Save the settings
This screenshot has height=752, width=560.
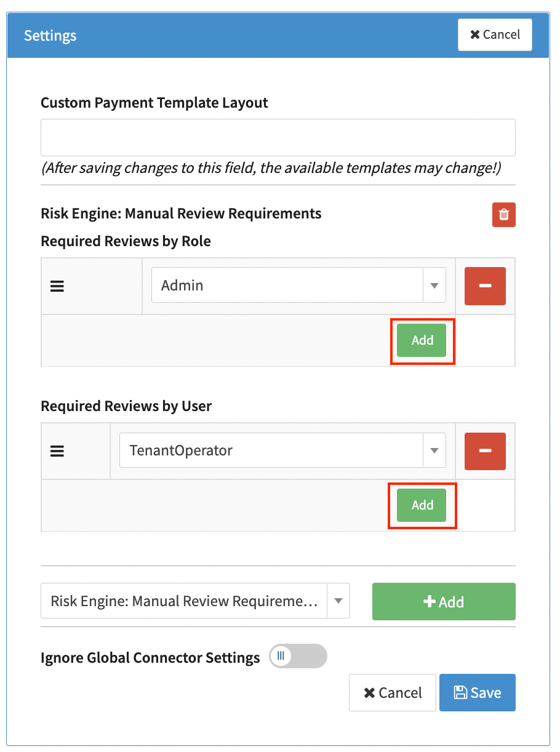click(477, 693)
